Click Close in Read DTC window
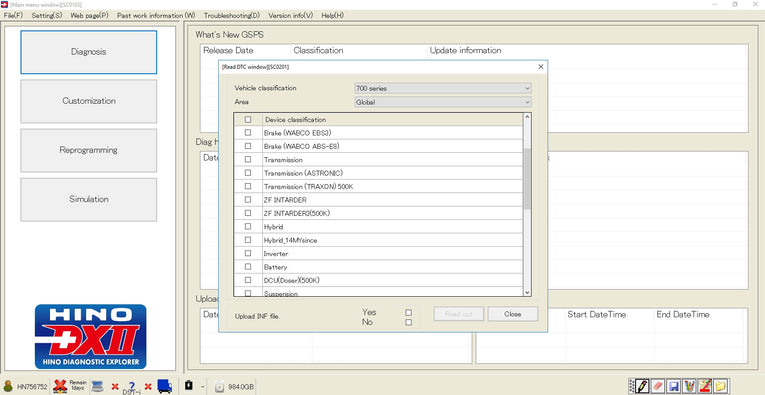Screen dimensions: 765x395 coord(513,314)
